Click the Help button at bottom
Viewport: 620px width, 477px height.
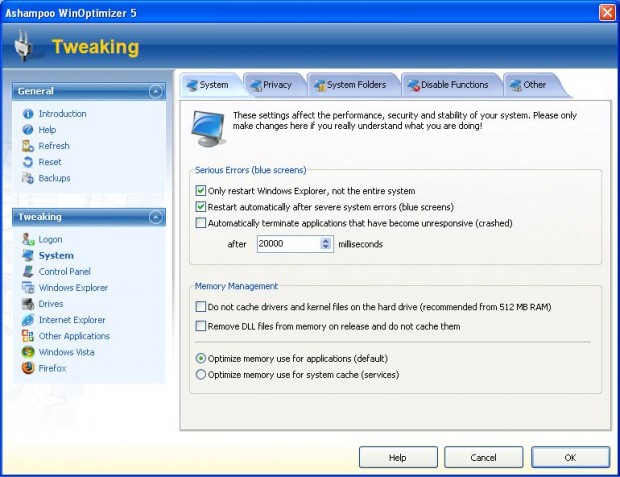tap(398, 458)
